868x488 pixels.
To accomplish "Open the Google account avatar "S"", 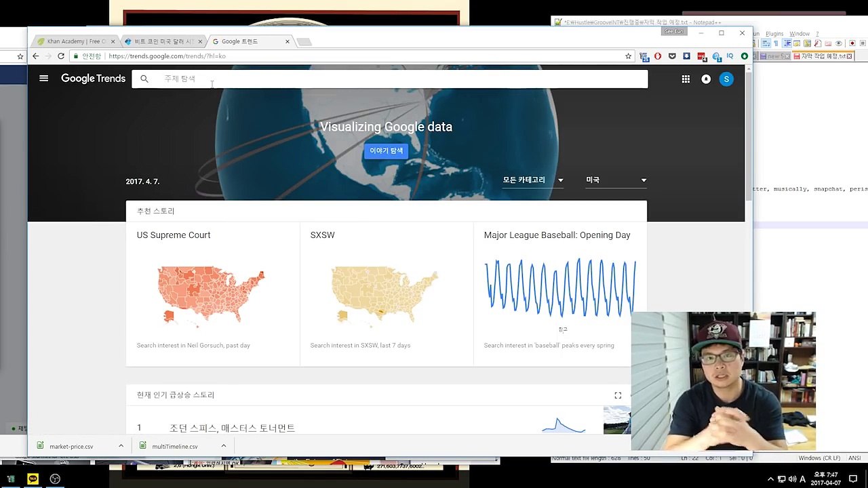I will click(726, 79).
